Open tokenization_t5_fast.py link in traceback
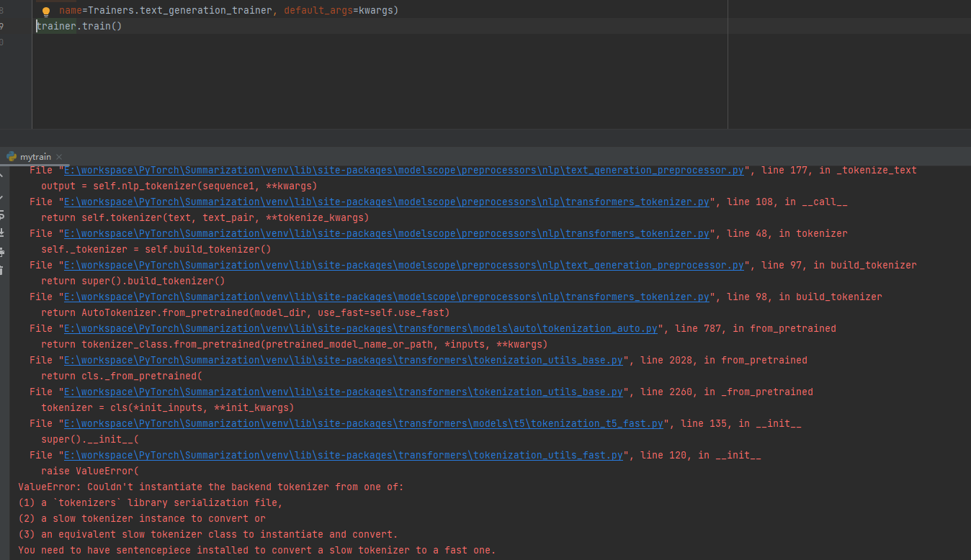The width and height of the screenshot is (971, 560). (x=364, y=424)
